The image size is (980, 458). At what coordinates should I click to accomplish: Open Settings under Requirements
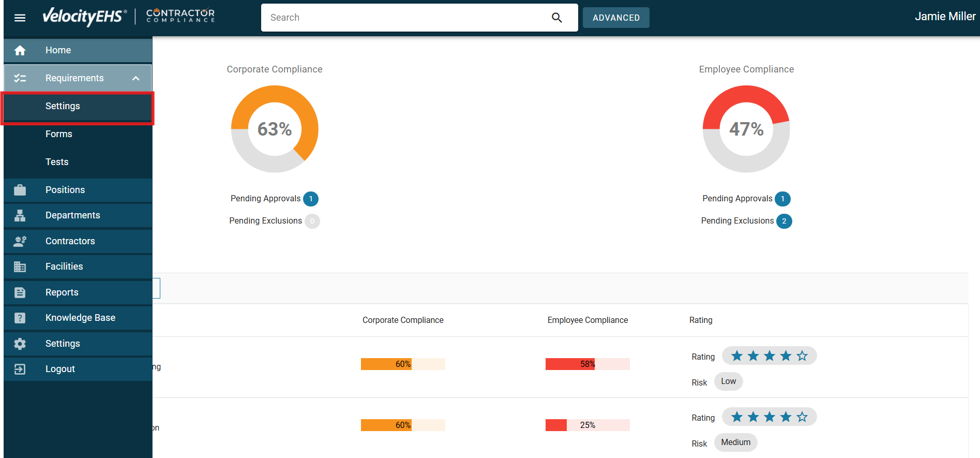point(63,106)
